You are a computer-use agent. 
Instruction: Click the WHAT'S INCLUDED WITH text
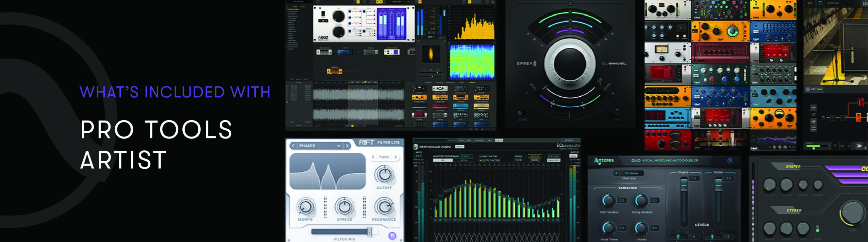(175, 92)
